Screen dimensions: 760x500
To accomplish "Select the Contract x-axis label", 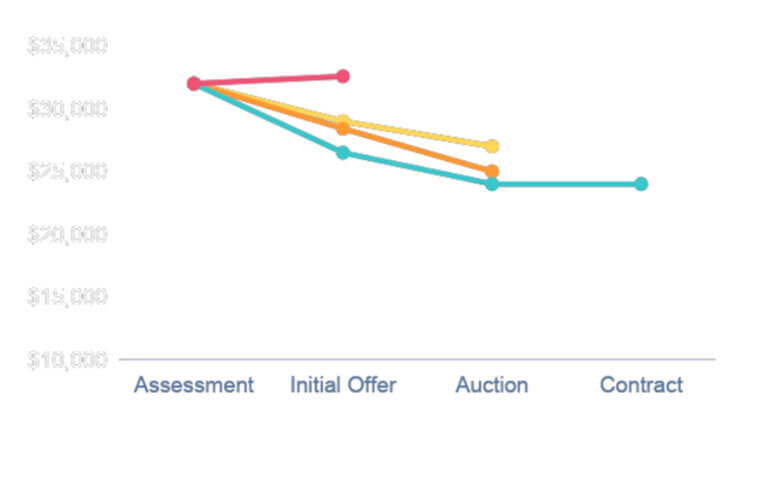I will 641,385.
